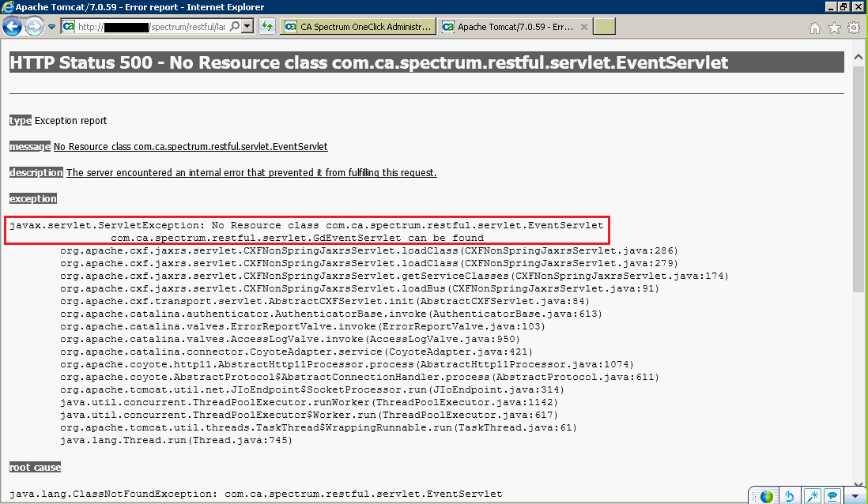The height and width of the screenshot is (504, 868).
Task: Open a new blank browser tab
Action: pos(604,27)
